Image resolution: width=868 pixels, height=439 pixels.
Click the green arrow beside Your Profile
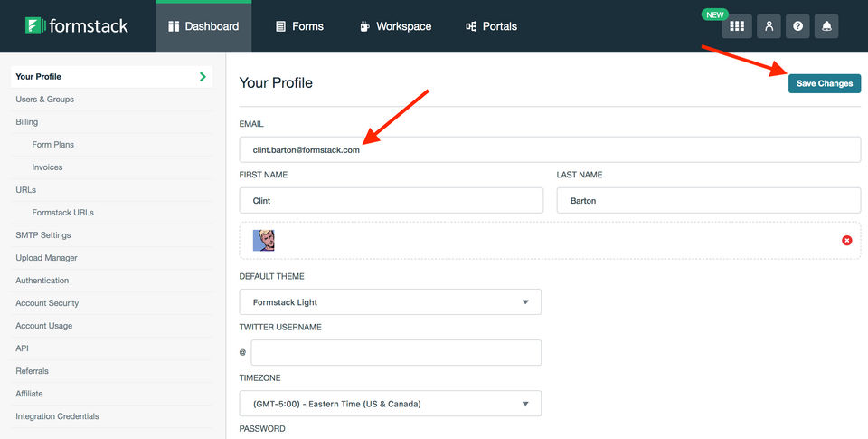tap(203, 77)
